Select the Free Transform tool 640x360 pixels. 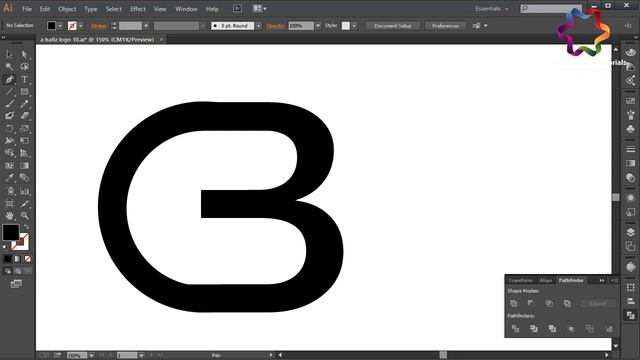[x=24, y=141]
